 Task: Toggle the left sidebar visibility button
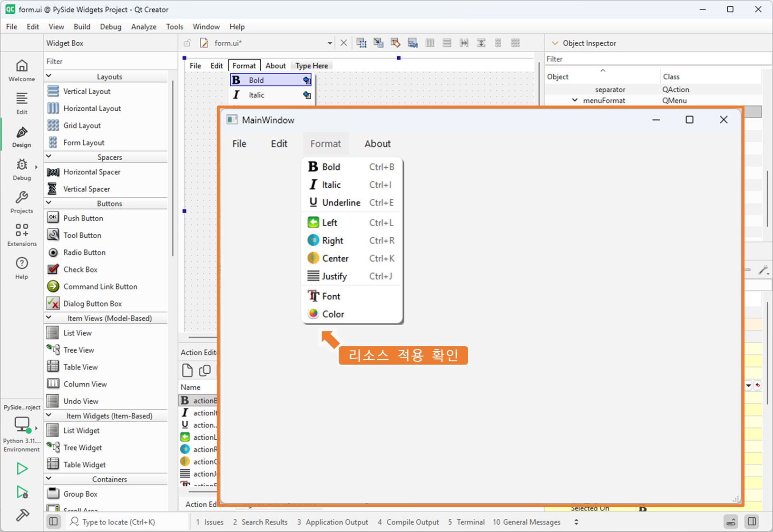tap(54, 522)
